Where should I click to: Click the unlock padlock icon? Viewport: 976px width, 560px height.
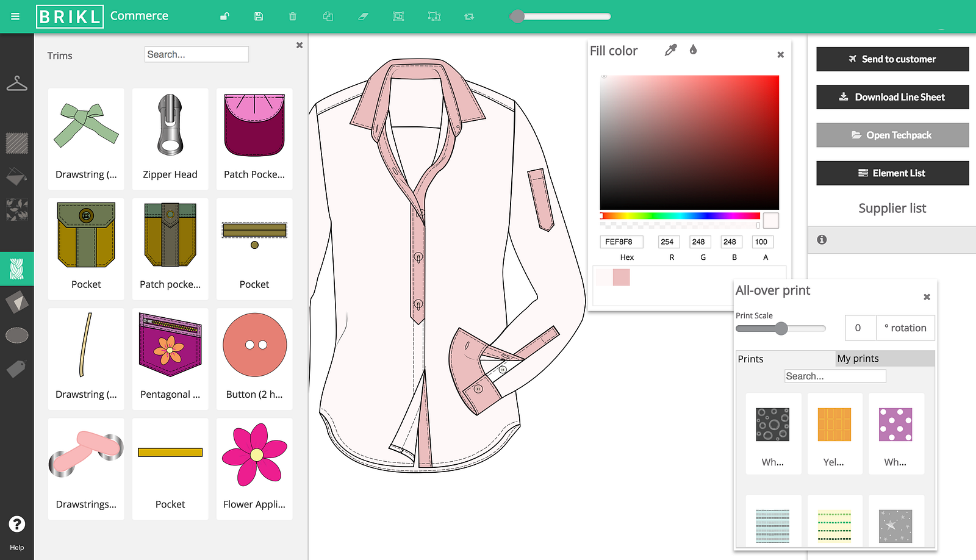(x=224, y=16)
